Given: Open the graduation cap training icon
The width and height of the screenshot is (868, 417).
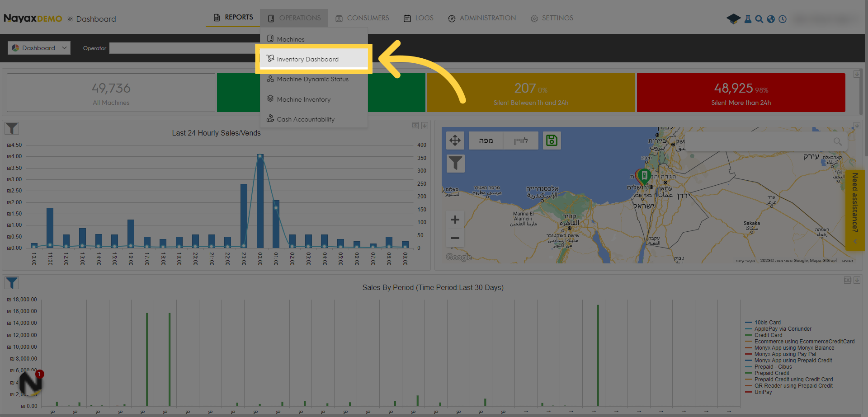Looking at the screenshot, I should point(733,19).
